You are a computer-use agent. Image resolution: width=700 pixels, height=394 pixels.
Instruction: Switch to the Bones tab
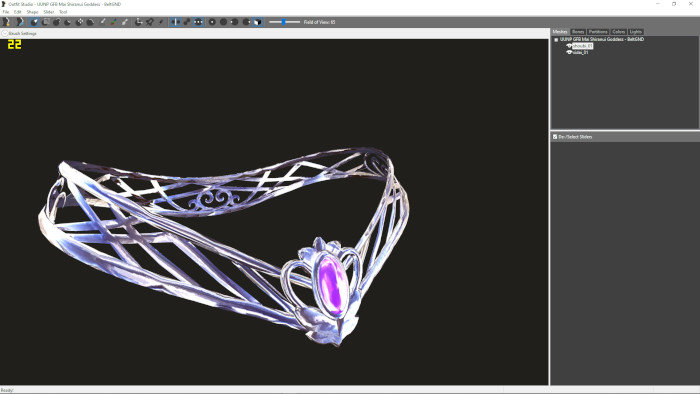[578, 32]
